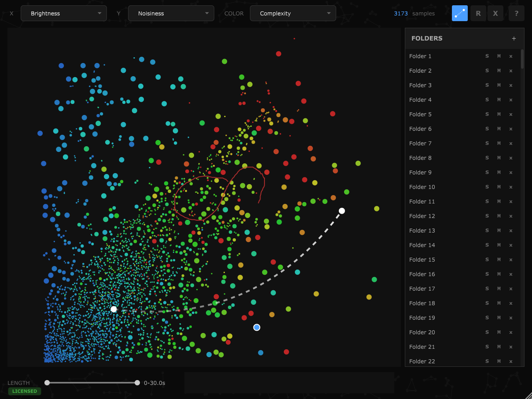Remove Folder 7 using its x icon
The image size is (532, 399).
point(511,144)
